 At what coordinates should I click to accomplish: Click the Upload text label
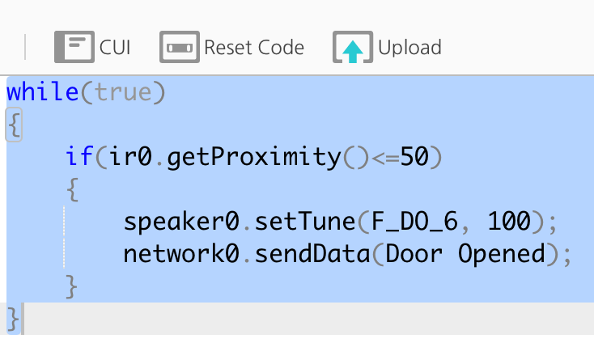(x=409, y=48)
